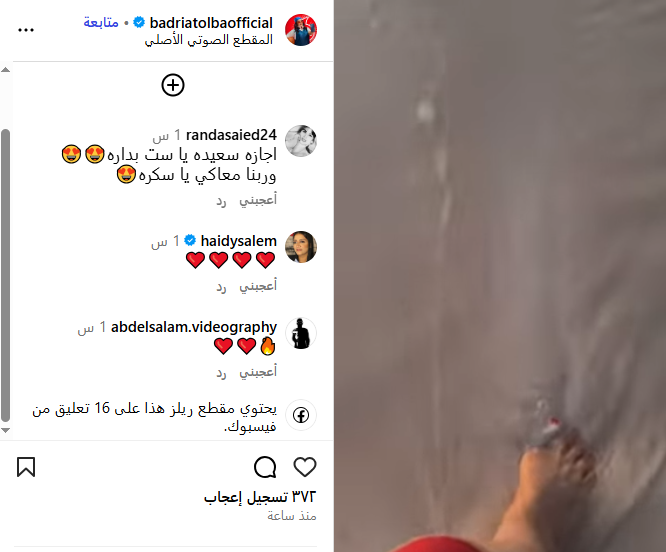View randasaied24 profile avatar
Viewport: 666px width, 552px height.
301,141
